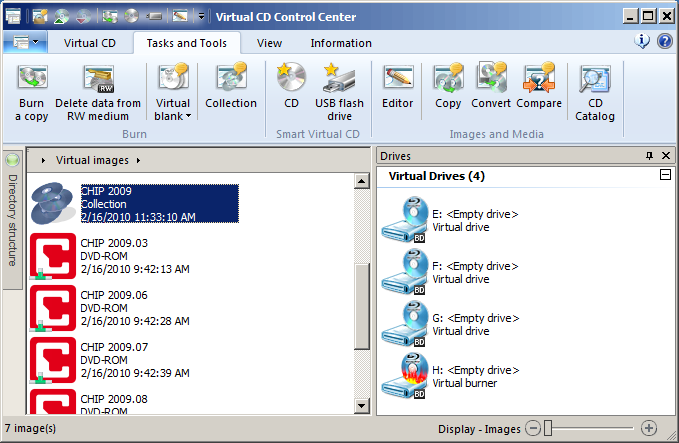Open the Directory structure side panel
This screenshot has width=679, height=443.
coord(13,220)
